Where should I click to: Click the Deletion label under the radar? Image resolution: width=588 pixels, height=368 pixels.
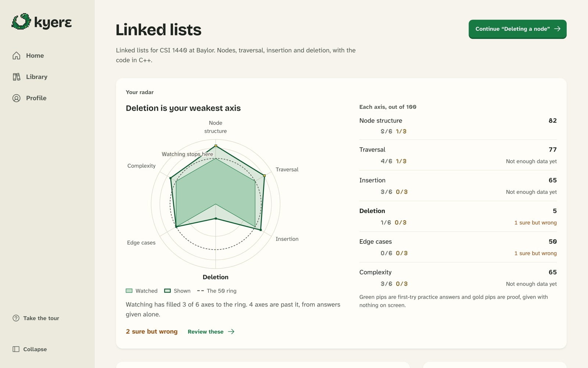point(216,277)
